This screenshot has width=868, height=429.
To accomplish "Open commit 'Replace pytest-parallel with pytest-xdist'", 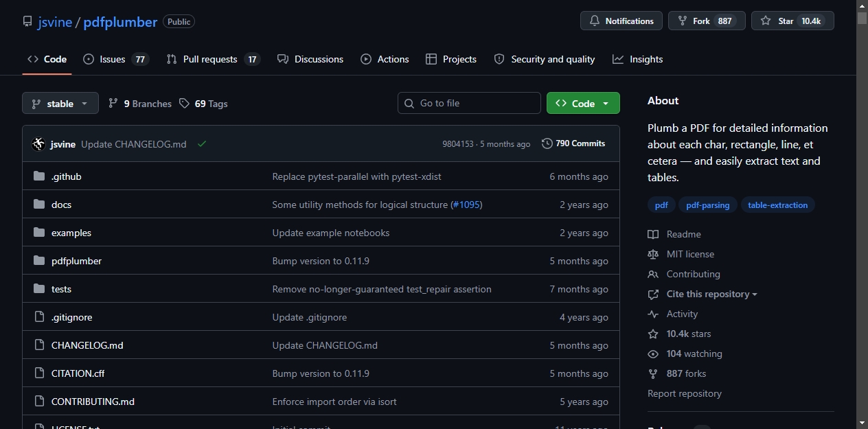I will click(357, 176).
